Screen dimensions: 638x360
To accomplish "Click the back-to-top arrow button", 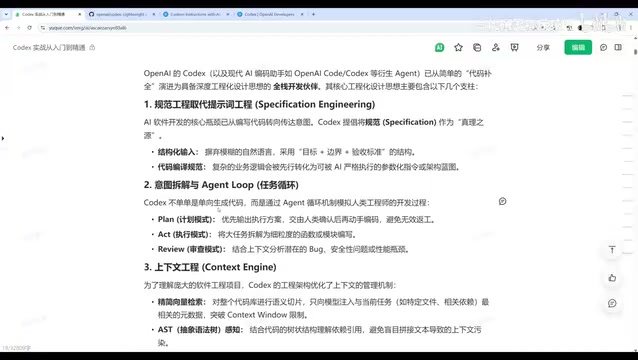I will 612,250.
